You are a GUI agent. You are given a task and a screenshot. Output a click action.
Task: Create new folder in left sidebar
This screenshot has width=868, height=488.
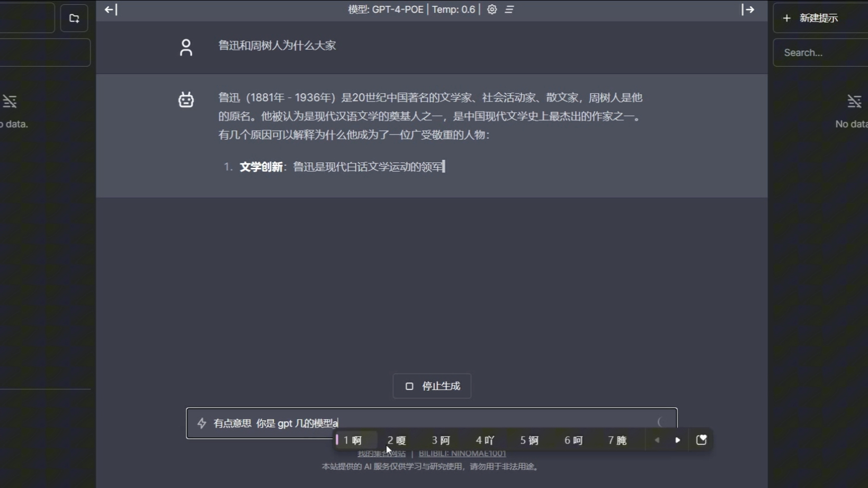pos(74,18)
